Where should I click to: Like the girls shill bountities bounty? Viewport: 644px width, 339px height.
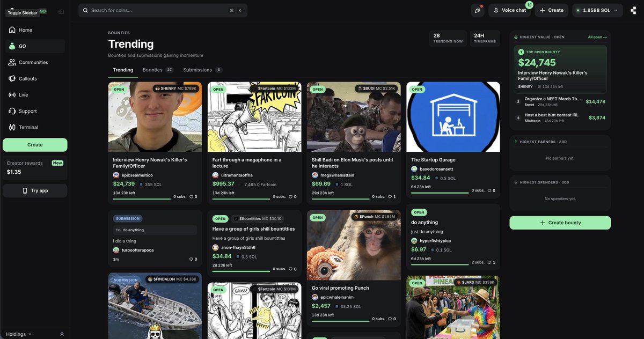292,269
